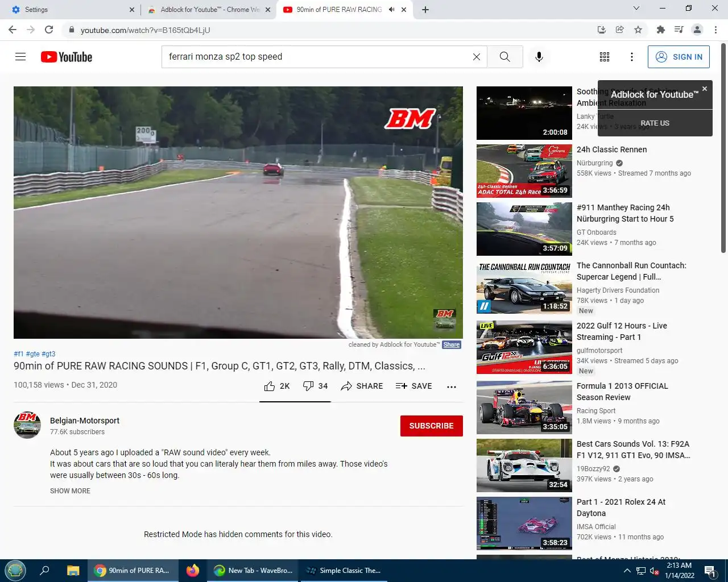728x582 pixels.
Task: Subscribe to Belgian-Motorsport channel
Action: point(432,426)
